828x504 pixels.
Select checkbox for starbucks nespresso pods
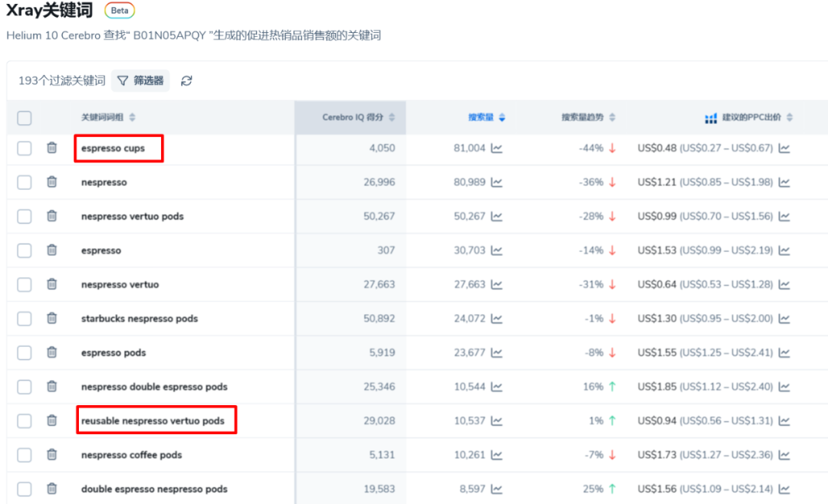point(25,319)
